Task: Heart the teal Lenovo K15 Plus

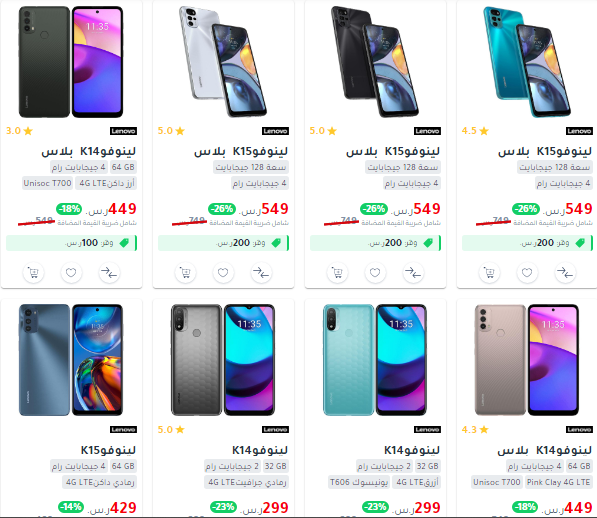Action: pyautogui.click(x=527, y=273)
